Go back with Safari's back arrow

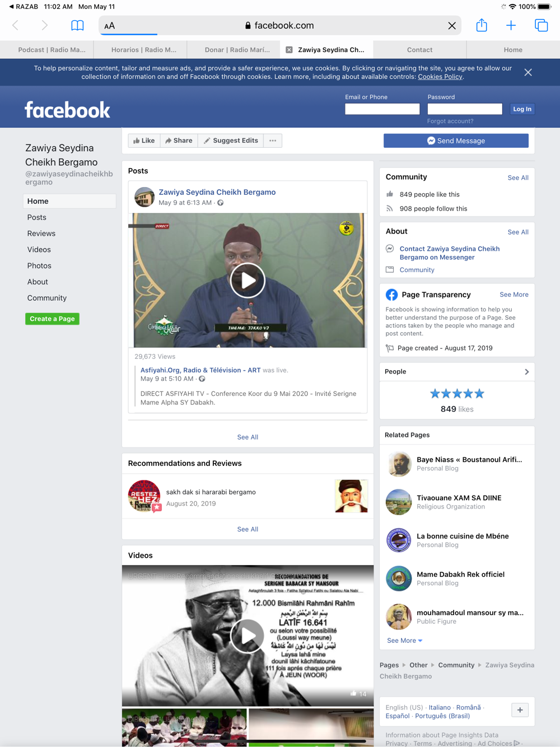16,25
